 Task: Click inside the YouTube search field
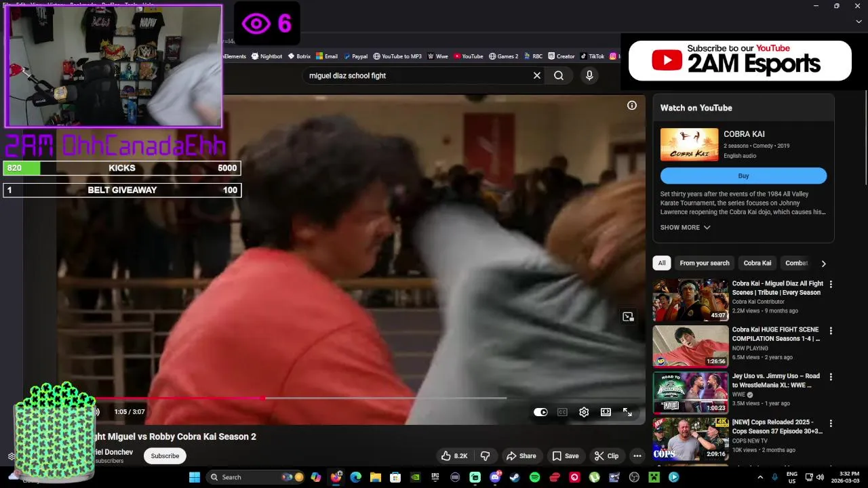417,75
